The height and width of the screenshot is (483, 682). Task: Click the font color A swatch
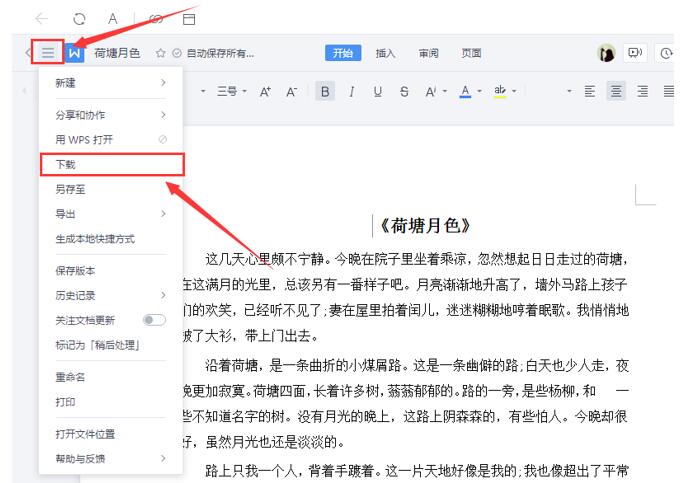(464, 91)
